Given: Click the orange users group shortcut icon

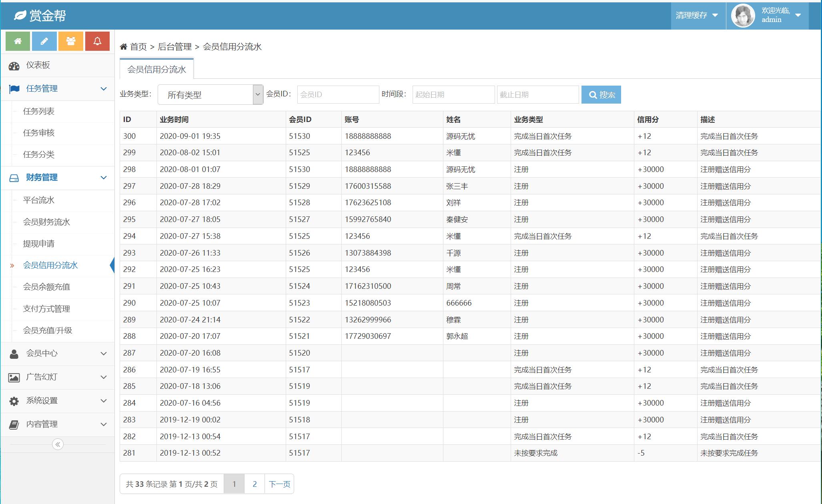Looking at the screenshot, I should point(71,41).
